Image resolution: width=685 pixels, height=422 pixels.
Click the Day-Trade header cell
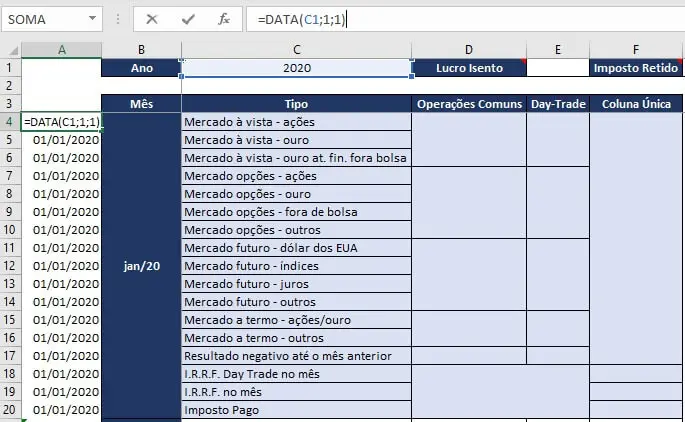tap(558, 104)
